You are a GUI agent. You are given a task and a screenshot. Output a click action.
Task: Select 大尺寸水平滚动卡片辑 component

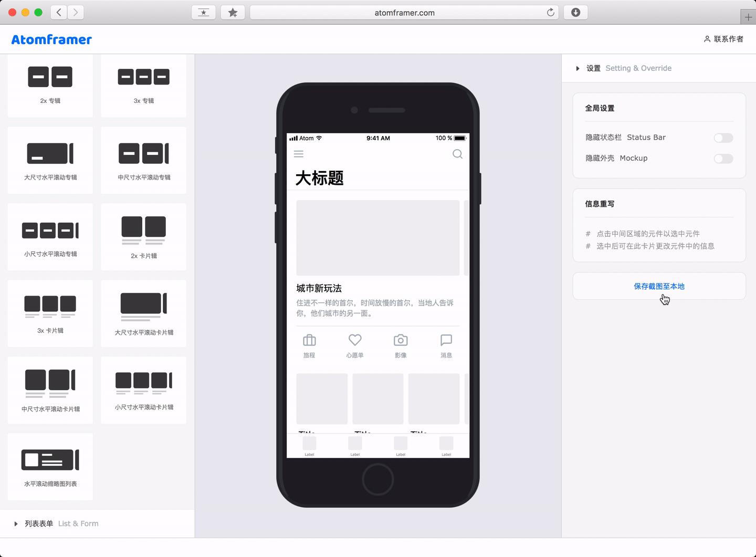[x=144, y=313]
